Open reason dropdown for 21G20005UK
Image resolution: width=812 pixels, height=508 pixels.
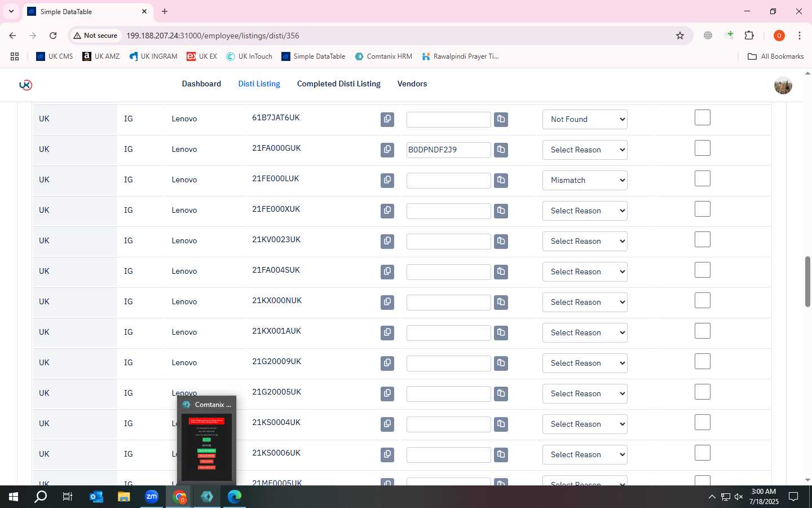click(585, 393)
